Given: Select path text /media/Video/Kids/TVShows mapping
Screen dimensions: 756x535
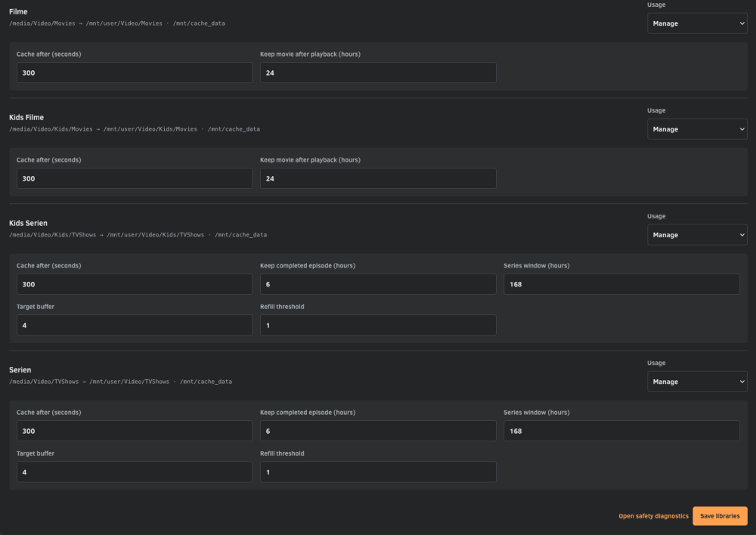Looking at the screenshot, I should point(107,235).
